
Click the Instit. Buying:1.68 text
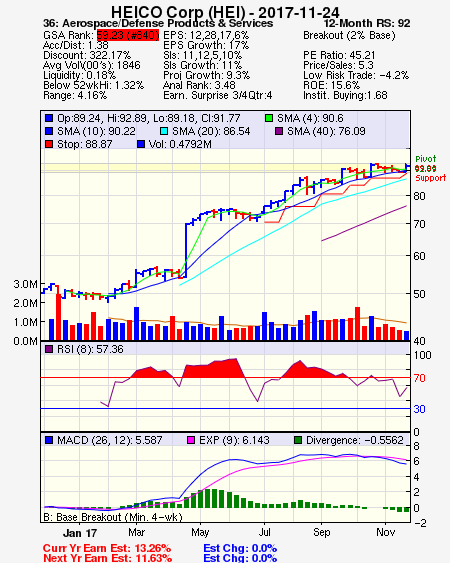point(345,96)
